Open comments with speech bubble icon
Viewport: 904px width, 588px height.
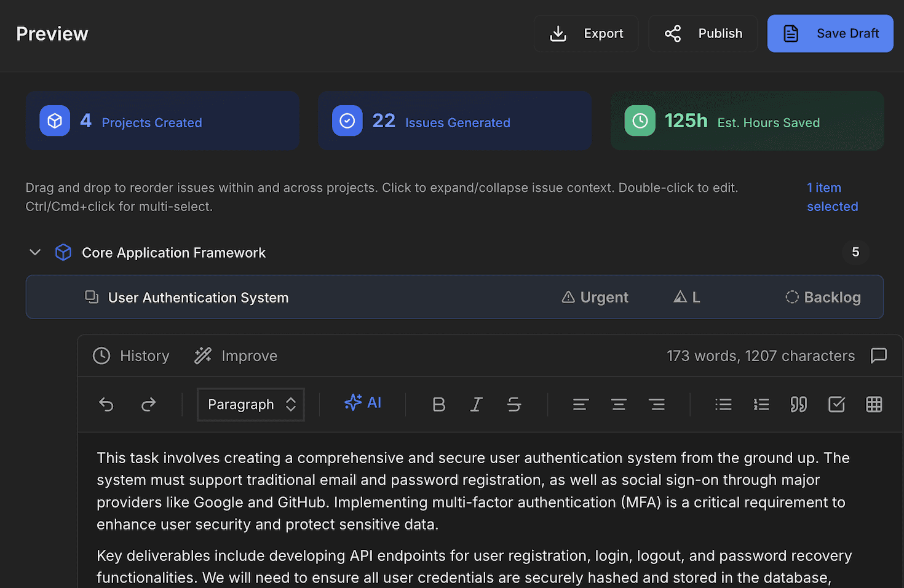[879, 356]
